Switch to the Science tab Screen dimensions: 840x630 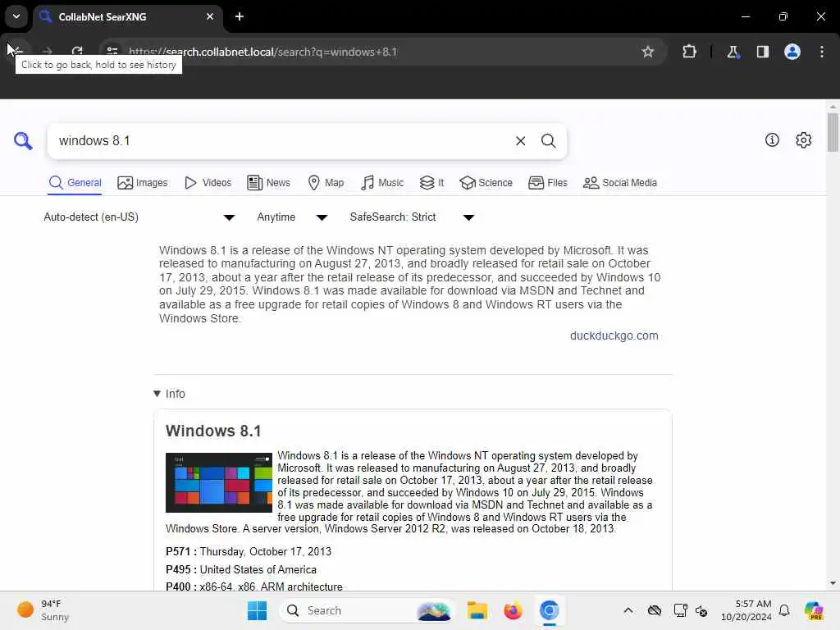click(x=486, y=183)
